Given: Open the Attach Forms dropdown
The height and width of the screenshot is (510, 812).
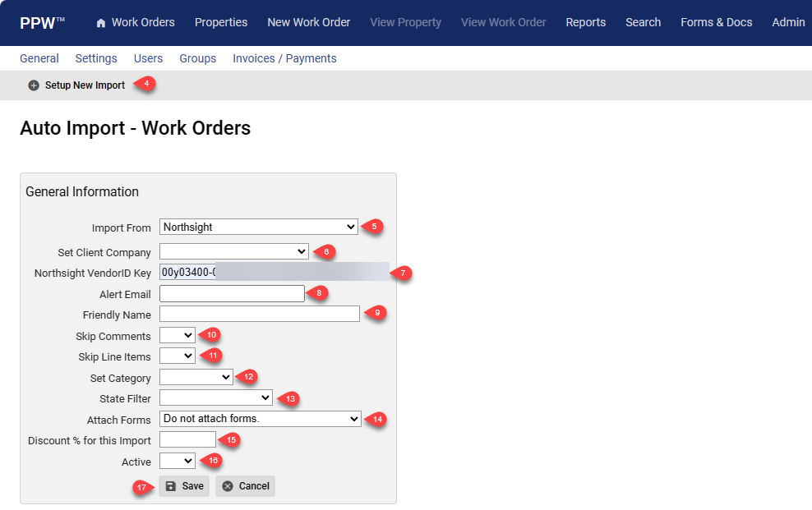Looking at the screenshot, I should tap(261, 419).
